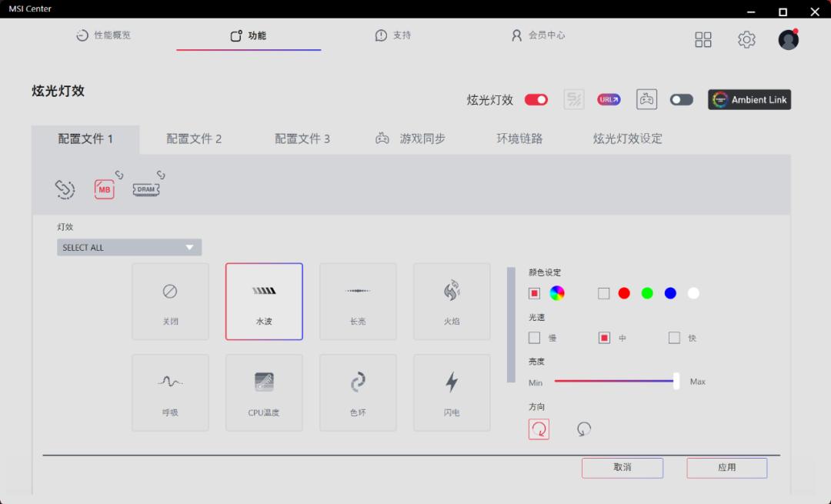
Task: Select the 水波 (water wave) lighting effect
Action: click(264, 301)
